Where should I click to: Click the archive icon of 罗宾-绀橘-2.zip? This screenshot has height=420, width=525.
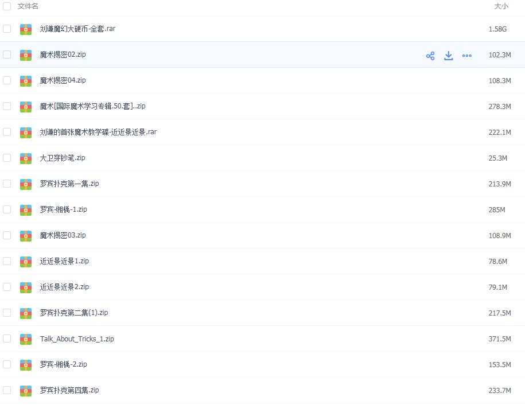pyautogui.click(x=26, y=365)
